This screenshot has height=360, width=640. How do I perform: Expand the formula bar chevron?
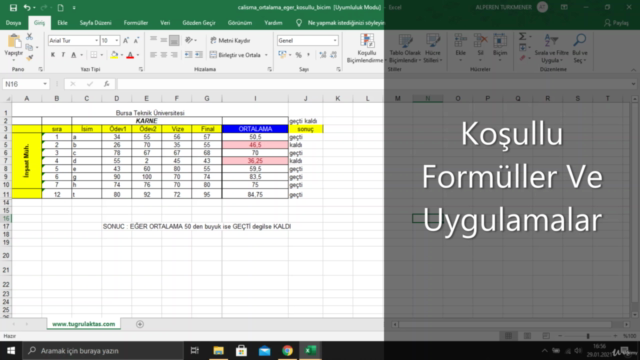pos(633,84)
